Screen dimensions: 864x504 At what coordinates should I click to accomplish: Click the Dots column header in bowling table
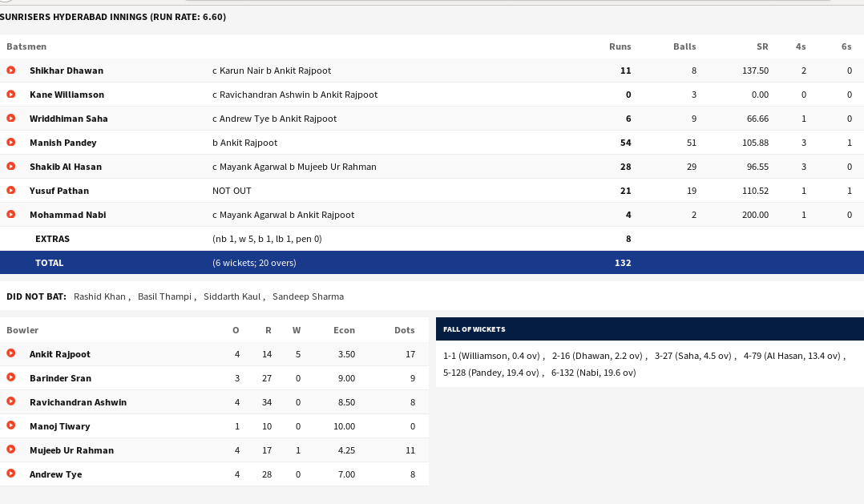(405, 330)
